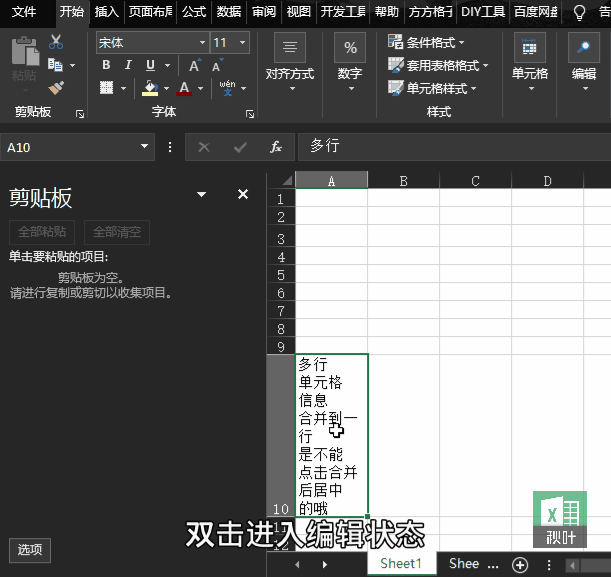
Task: Open copy options dropdown arrow
Action: pos(72,65)
